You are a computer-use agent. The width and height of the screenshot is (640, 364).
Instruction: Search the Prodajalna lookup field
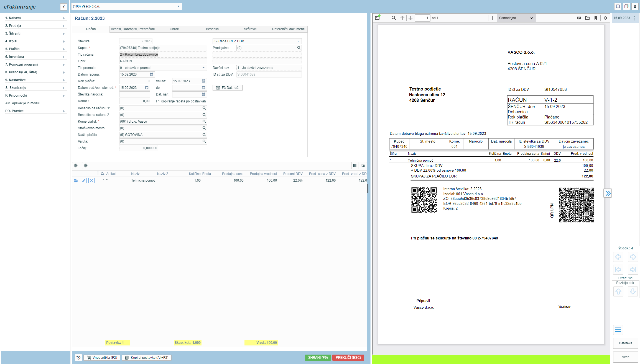pyautogui.click(x=299, y=48)
